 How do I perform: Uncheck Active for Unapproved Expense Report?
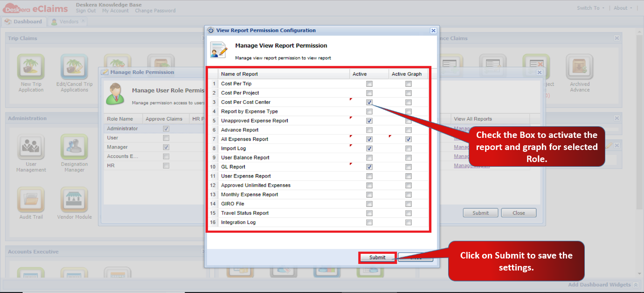click(x=369, y=121)
